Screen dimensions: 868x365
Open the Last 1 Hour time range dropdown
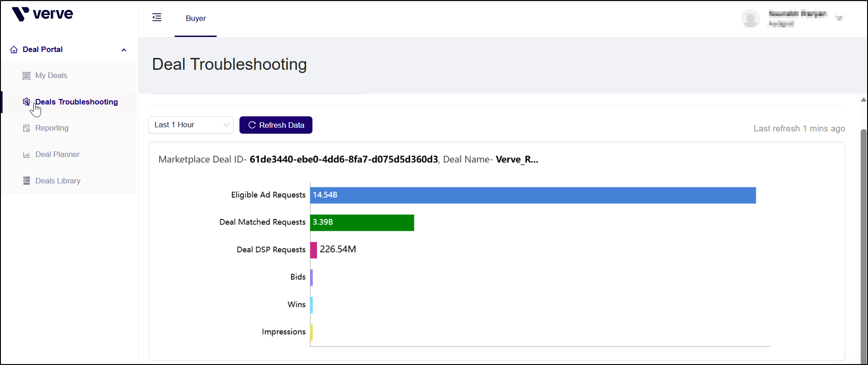pyautogui.click(x=191, y=125)
